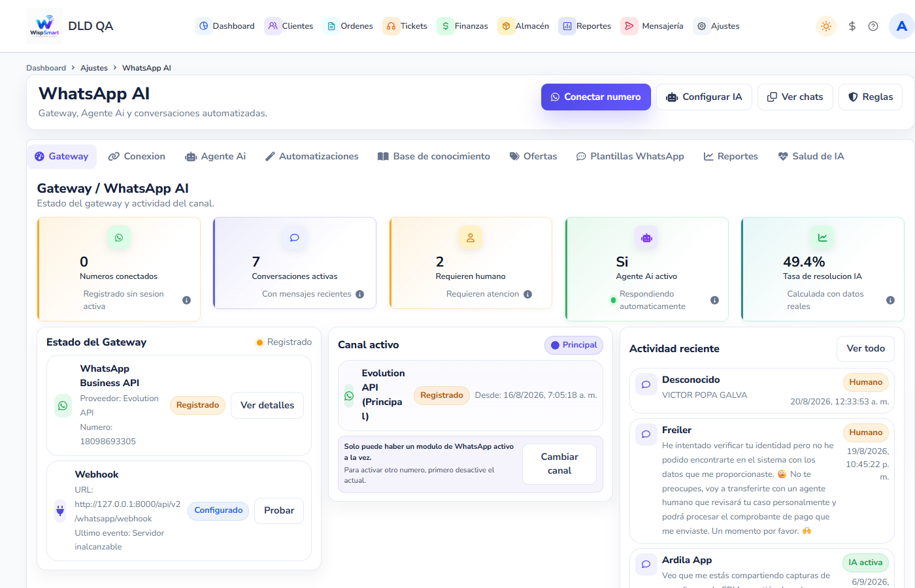Select Plantillas WhatsApp tab
The width and height of the screenshot is (915, 588).
(x=630, y=157)
